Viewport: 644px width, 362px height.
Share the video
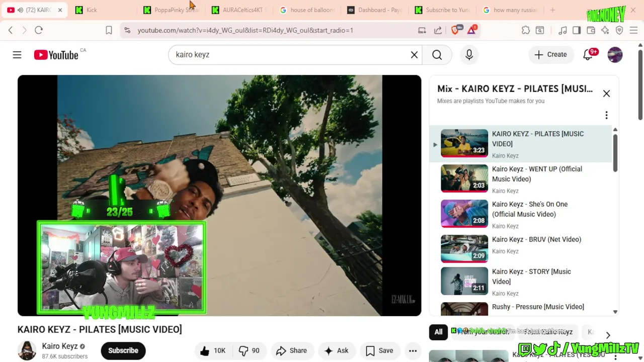(x=291, y=351)
